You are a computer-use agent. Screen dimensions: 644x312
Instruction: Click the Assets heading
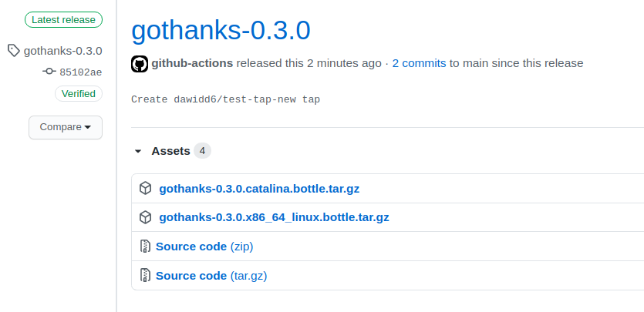point(171,151)
